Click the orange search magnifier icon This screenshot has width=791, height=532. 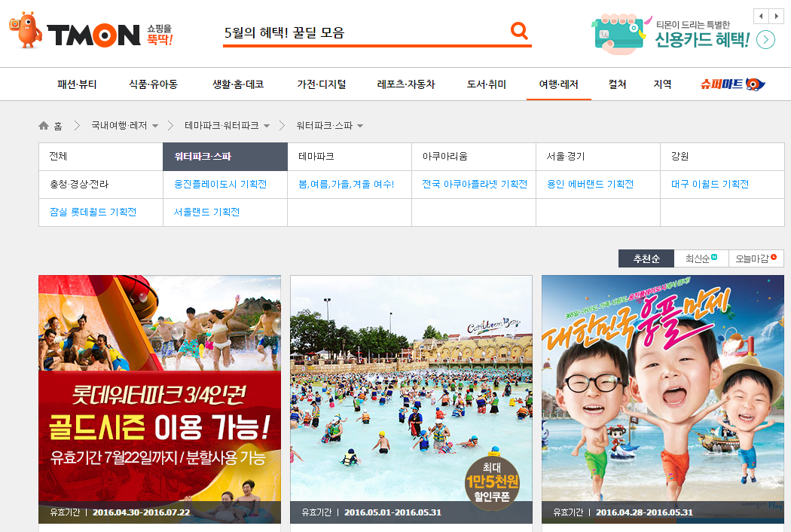point(519,31)
